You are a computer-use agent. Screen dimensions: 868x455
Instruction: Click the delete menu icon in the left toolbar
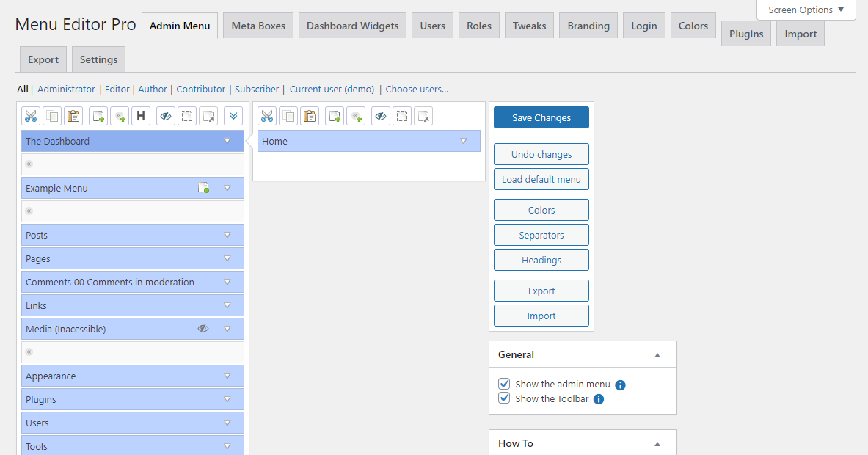(x=208, y=116)
